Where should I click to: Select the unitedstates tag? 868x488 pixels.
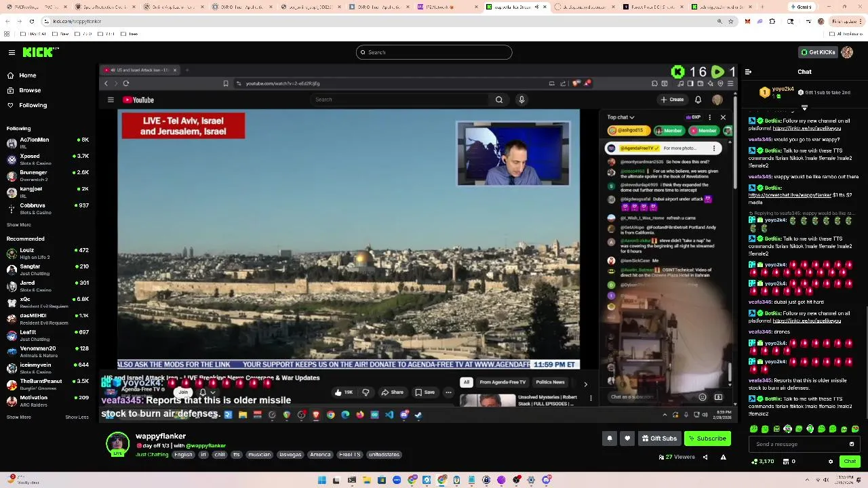click(384, 455)
